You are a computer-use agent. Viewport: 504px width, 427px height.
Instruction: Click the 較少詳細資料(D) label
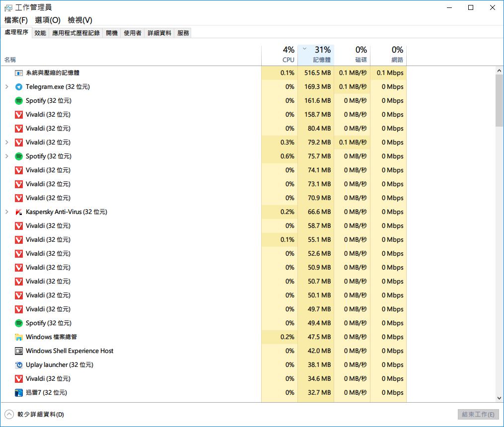[x=41, y=415]
